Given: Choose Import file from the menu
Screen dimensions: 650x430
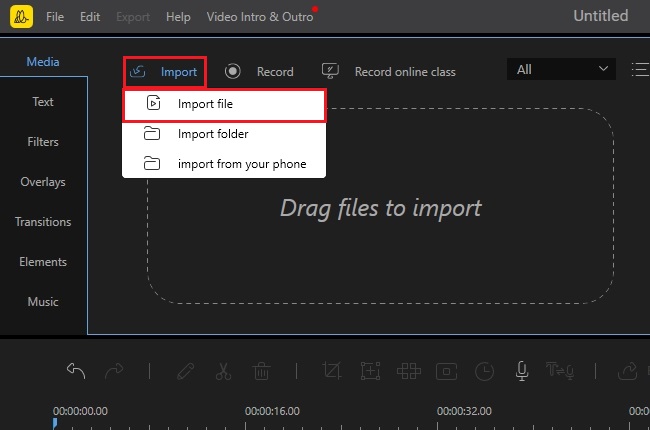Looking at the screenshot, I should tap(224, 104).
